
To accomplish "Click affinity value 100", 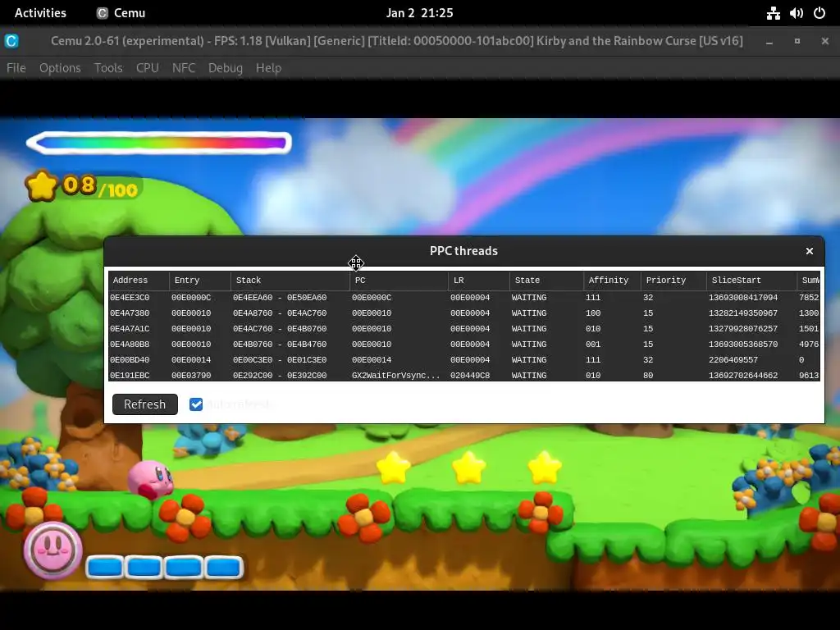I will 593,313.
